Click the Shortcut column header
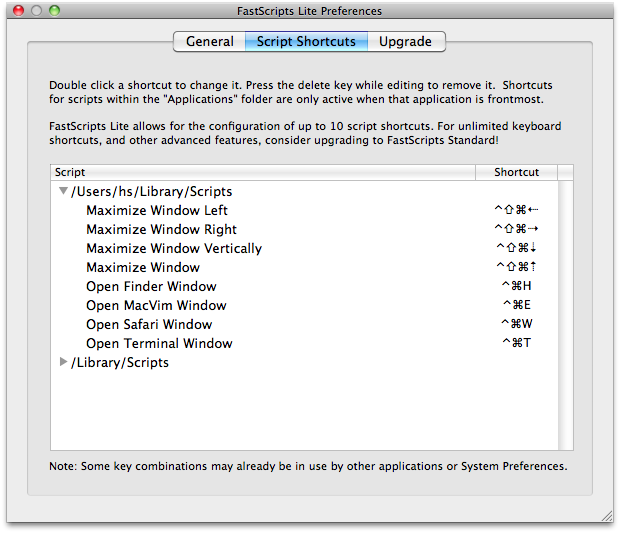This screenshot has height=533, width=620. click(516, 172)
